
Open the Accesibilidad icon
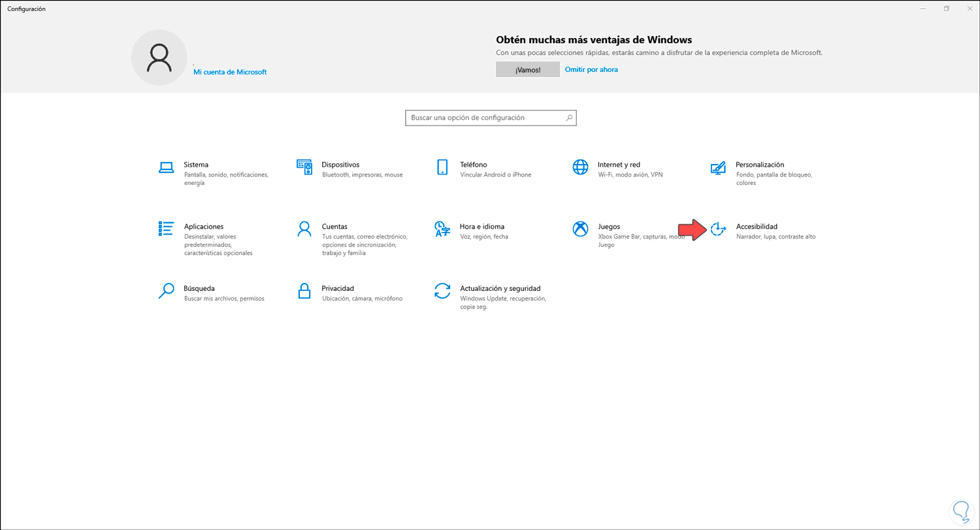pos(718,229)
